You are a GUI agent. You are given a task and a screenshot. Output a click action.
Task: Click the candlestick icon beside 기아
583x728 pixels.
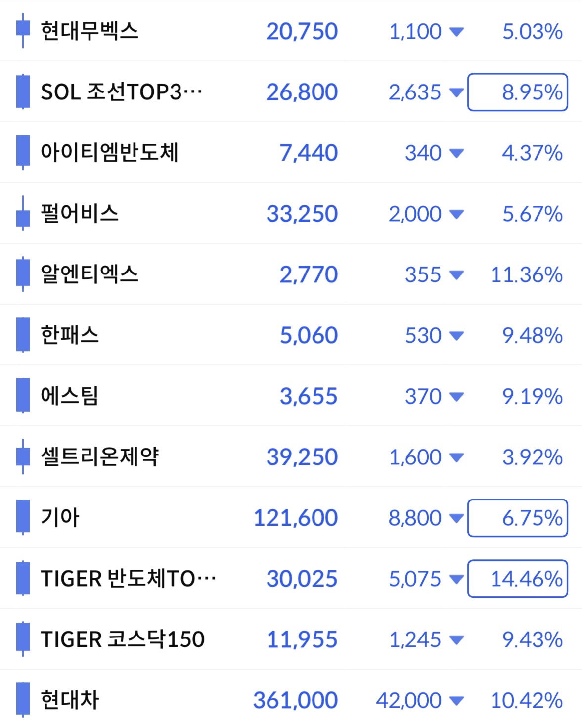[23, 517]
